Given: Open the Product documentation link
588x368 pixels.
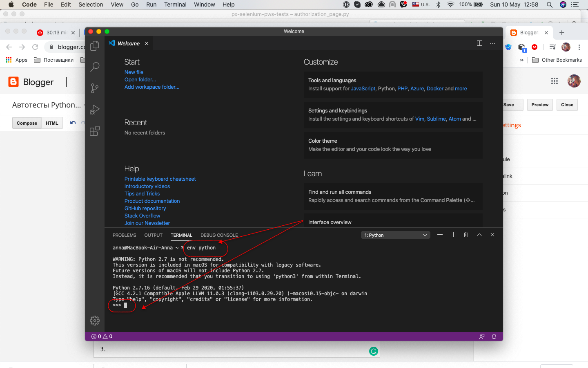Looking at the screenshot, I should (x=152, y=201).
